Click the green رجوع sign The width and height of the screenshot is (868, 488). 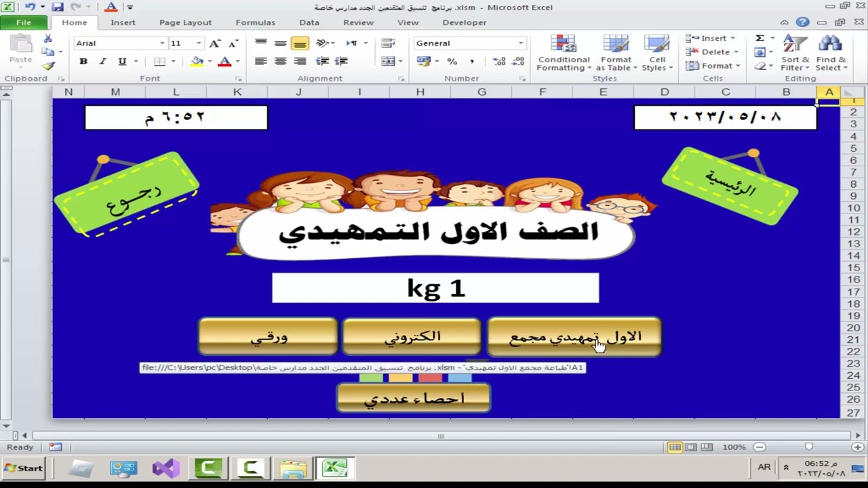click(127, 195)
